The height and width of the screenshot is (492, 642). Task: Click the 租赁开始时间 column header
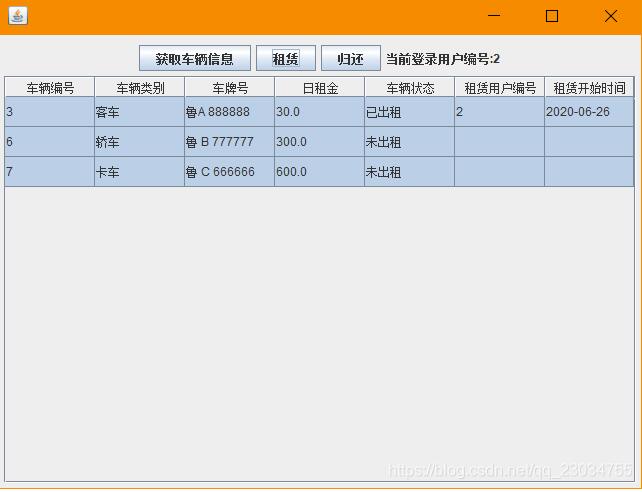tap(590, 87)
